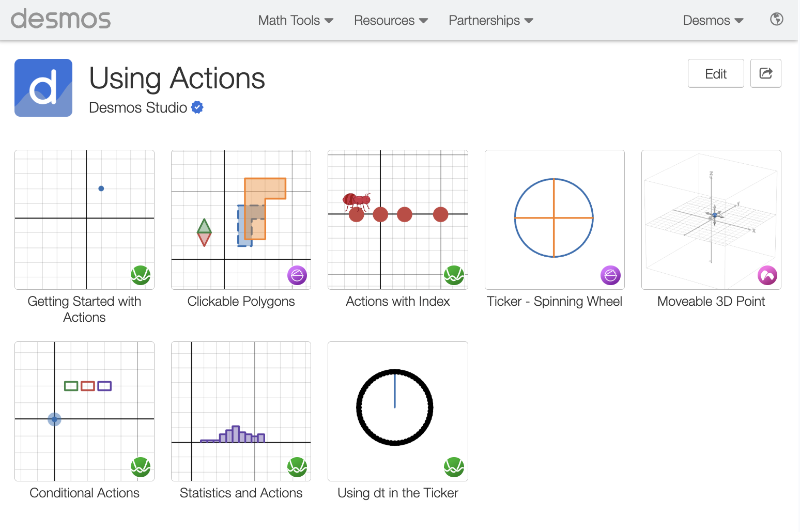The image size is (800, 532).
Task: Open the Desmos account dropdown
Action: [x=713, y=20]
